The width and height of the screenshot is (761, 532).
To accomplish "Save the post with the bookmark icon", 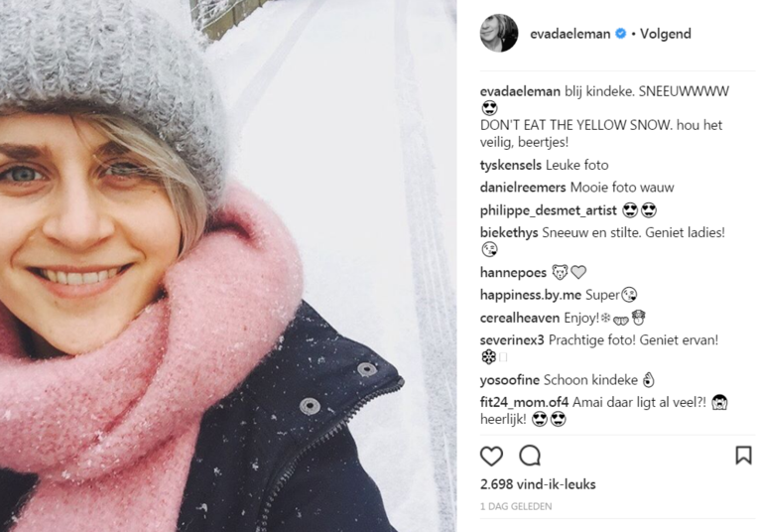I will tap(743, 456).
